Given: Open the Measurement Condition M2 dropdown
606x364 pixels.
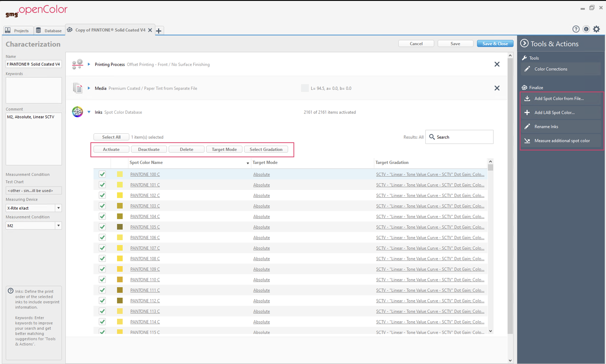Looking at the screenshot, I should click(x=58, y=226).
